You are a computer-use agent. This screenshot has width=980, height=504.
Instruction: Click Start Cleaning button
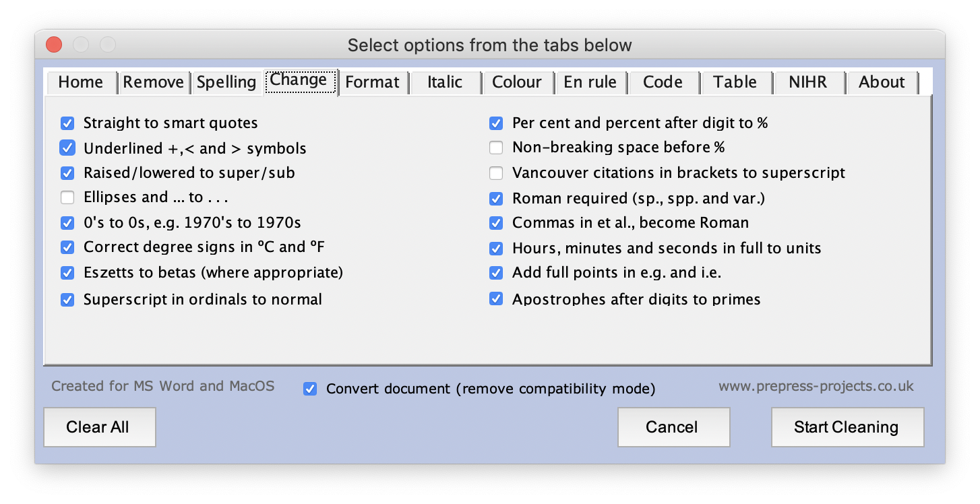point(847,427)
